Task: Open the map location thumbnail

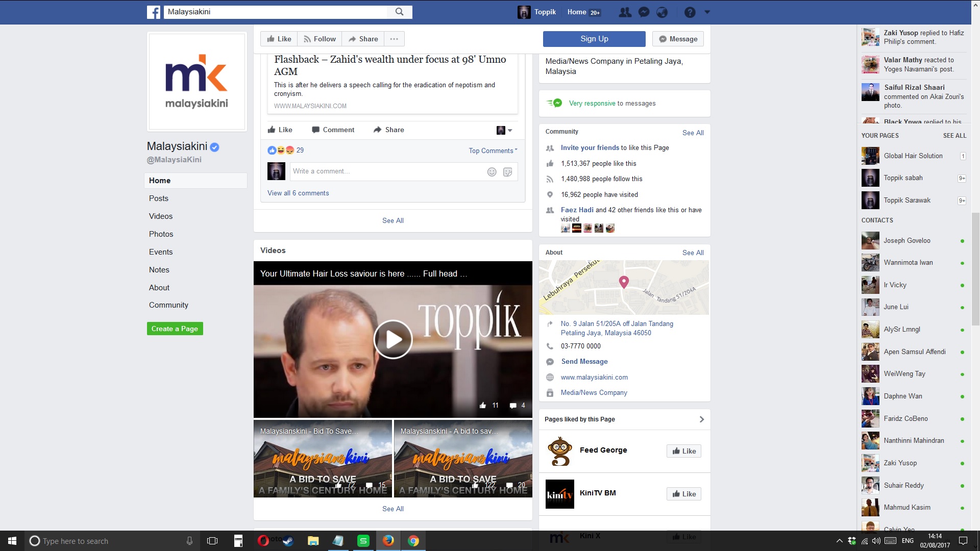Action: 624,287
